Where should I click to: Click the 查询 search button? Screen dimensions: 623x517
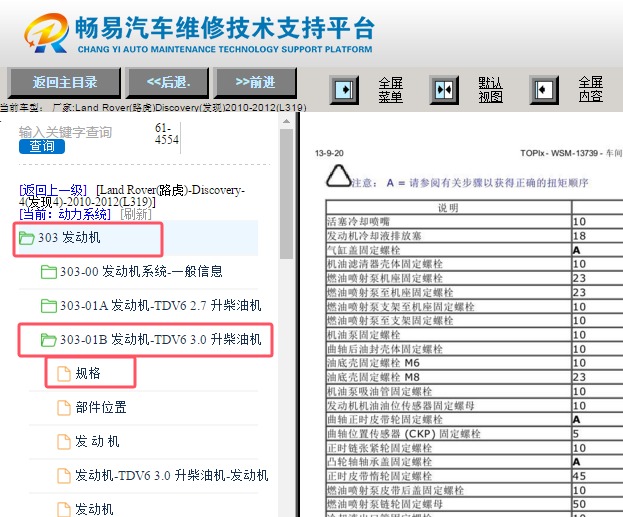[x=41, y=146]
